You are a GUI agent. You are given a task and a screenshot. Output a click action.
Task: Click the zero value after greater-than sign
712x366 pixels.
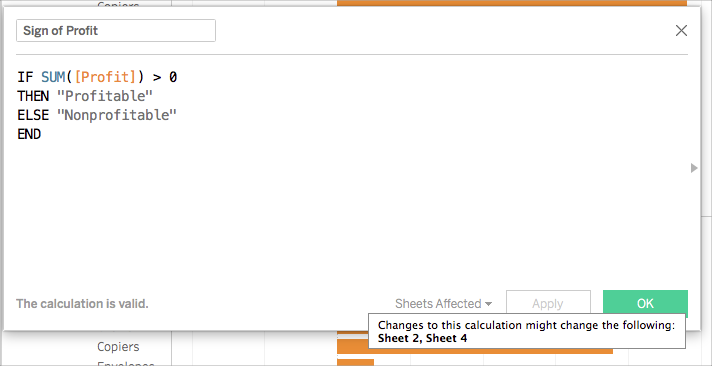click(173, 77)
